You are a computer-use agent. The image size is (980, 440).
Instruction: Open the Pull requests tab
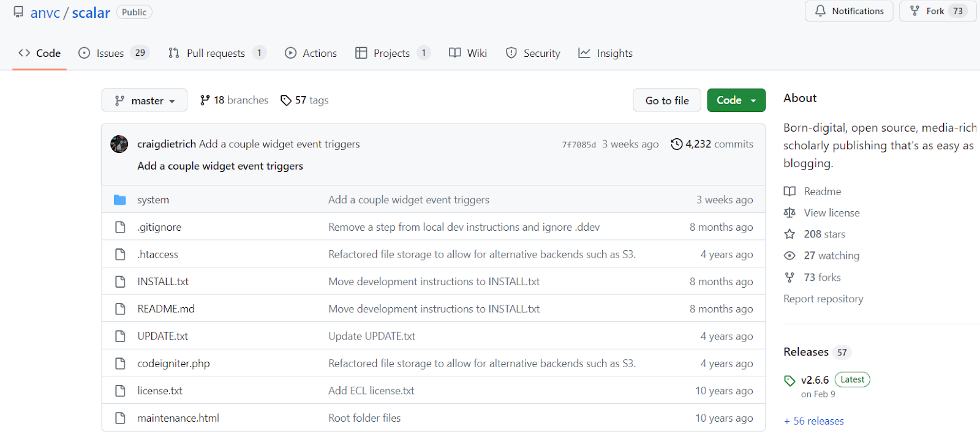pyautogui.click(x=217, y=53)
